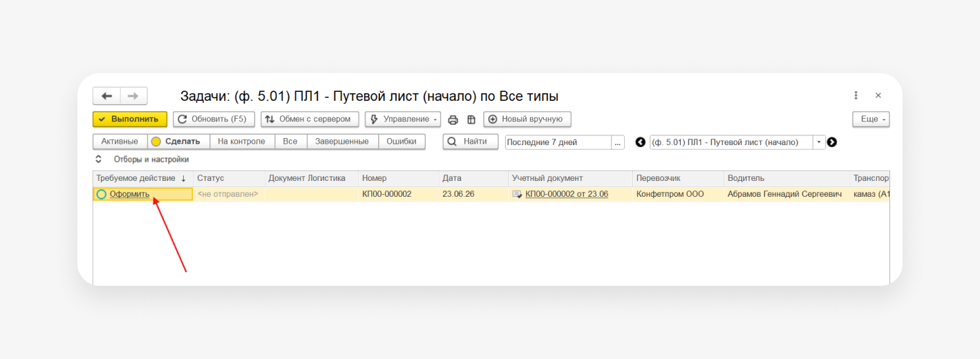Go forward with the right arrow

pyautogui.click(x=134, y=96)
